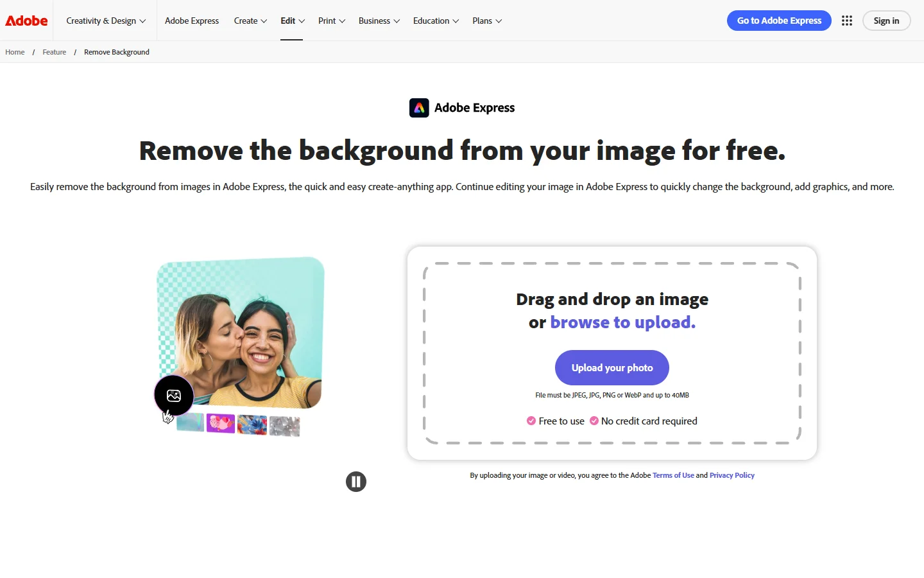This screenshot has height=578, width=924.
Task: Click the red Adobe logo
Action: point(26,20)
